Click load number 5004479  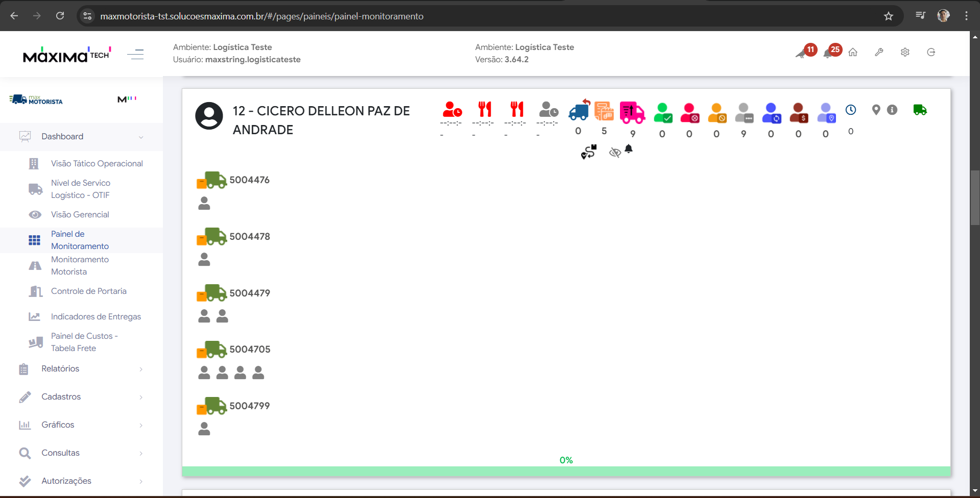click(250, 293)
